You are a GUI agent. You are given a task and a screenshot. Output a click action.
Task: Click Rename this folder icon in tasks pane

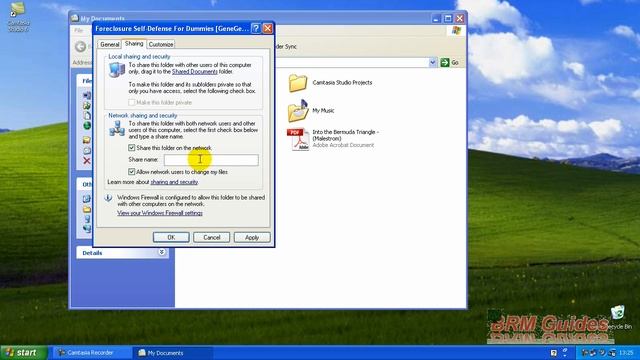pos(87,95)
